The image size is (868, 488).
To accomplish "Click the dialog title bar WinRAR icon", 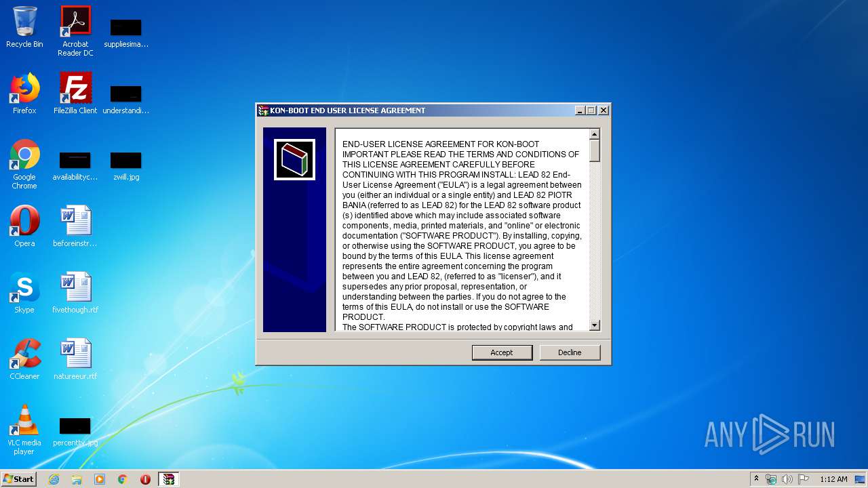I will pyautogui.click(x=263, y=110).
